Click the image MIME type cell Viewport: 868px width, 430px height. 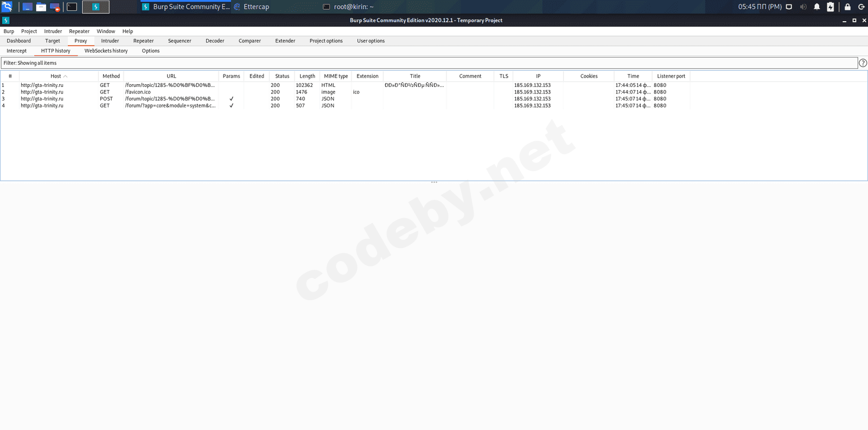point(328,92)
